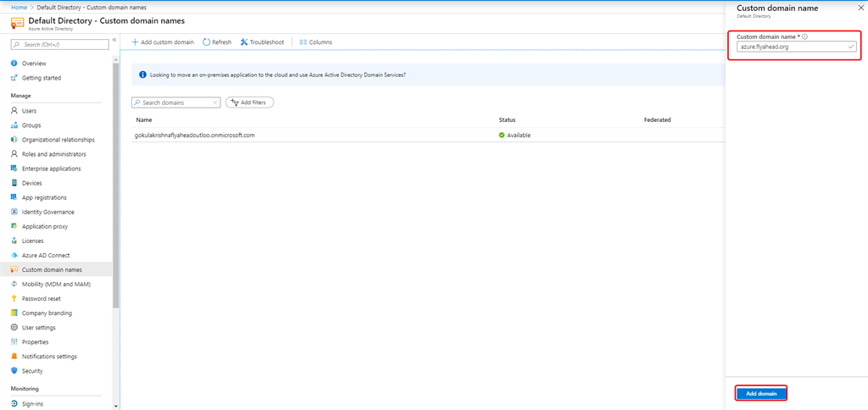Click the Add custom domain plus icon

pyautogui.click(x=136, y=42)
